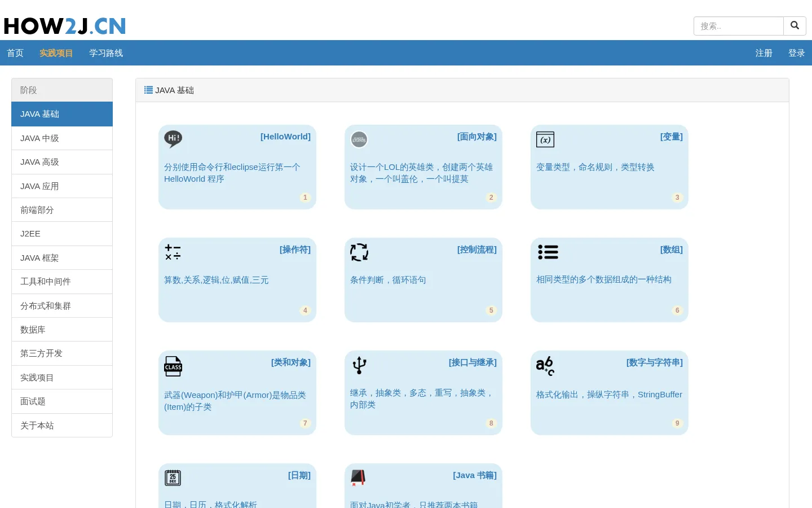Screen dimensions: 812x508
Task: Open the [面向对象] title link
Action: (x=477, y=137)
